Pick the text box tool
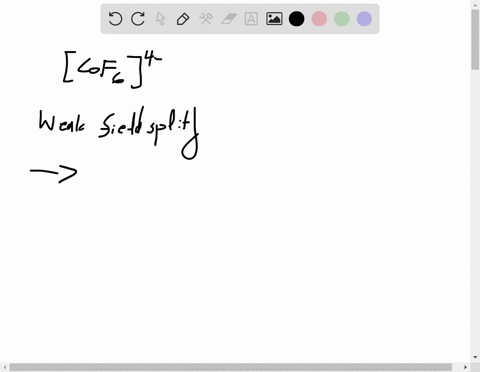Screen dimensions: 480x372 pos(251,19)
